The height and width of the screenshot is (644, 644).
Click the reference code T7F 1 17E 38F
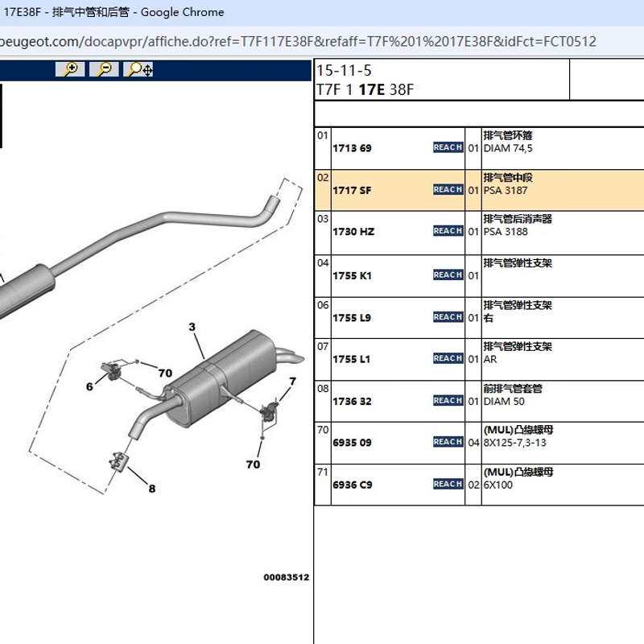tap(365, 89)
